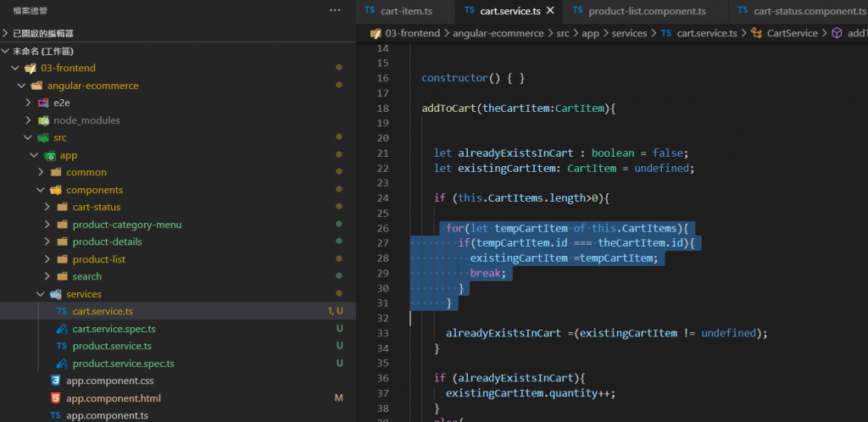Click the services folder icon
This screenshot has height=422, width=868.
(x=55, y=294)
